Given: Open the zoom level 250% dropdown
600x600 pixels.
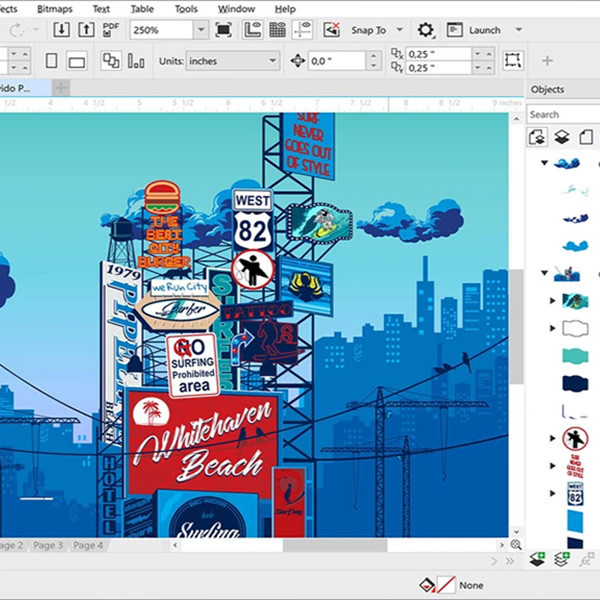Looking at the screenshot, I should (x=201, y=30).
